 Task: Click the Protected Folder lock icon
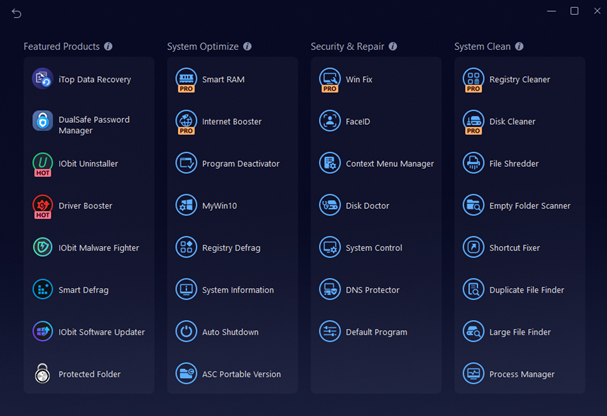pyautogui.click(x=42, y=374)
